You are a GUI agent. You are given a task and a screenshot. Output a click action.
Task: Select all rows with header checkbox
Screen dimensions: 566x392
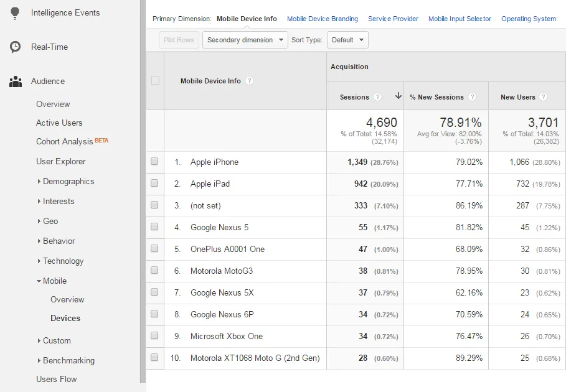point(155,81)
